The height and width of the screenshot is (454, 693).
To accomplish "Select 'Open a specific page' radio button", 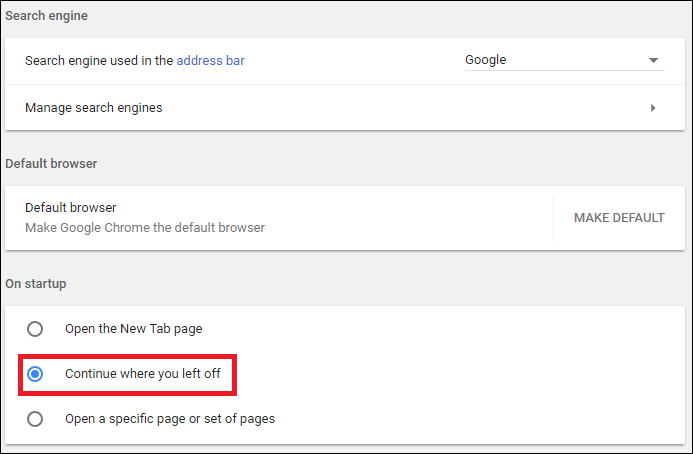I will (x=35, y=419).
